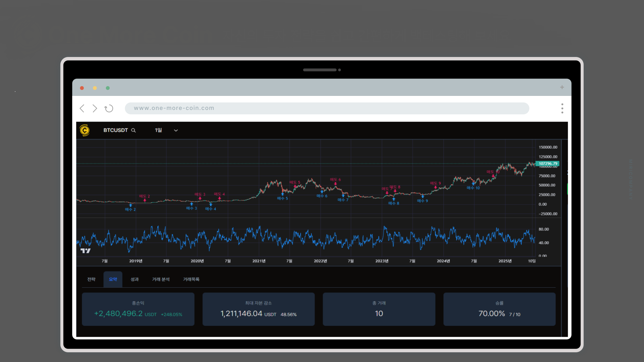Screen dimensions: 644x362
Task: Click the 매도 6 sell marker
Action: click(335, 180)
